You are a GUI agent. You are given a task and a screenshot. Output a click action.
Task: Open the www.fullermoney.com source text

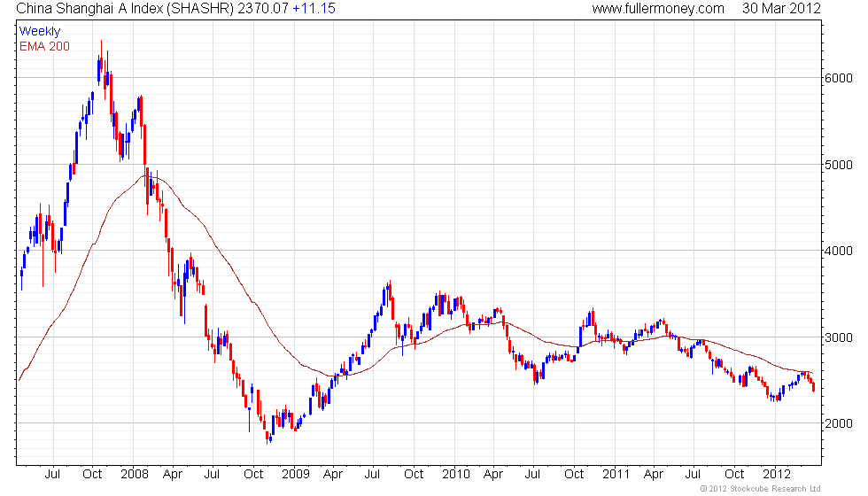pos(658,8)
